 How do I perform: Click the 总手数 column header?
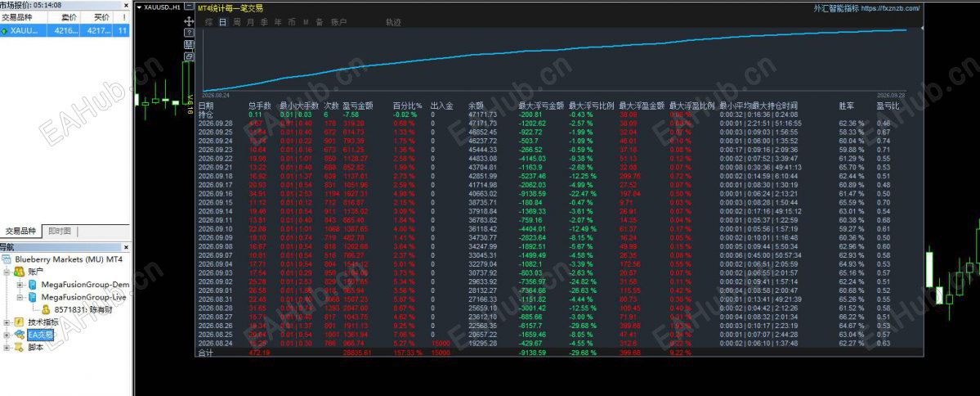[259, 106]
